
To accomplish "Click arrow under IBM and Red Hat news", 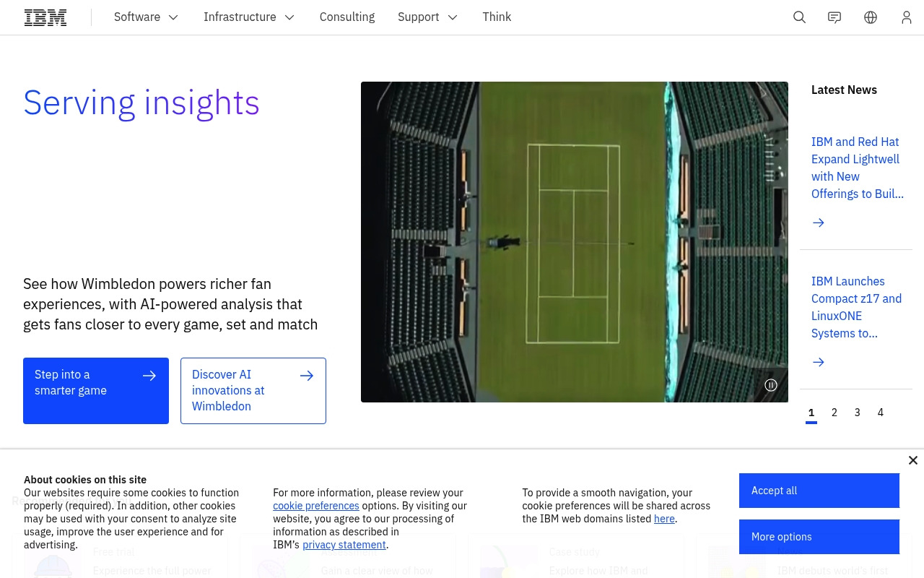I will [818, 223].
